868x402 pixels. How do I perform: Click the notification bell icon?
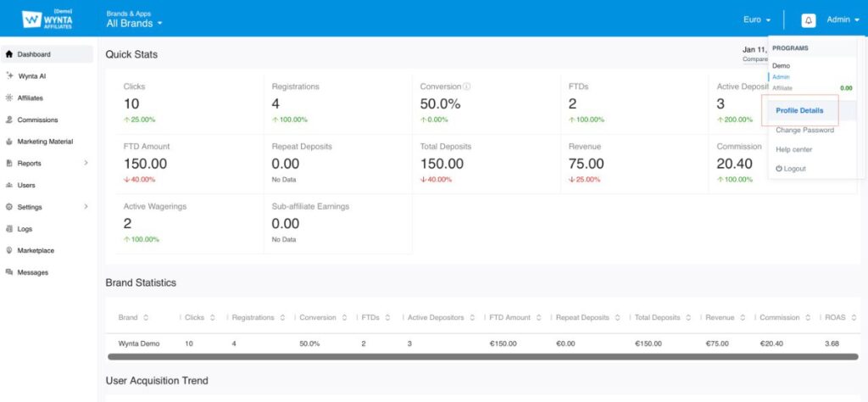(808, 20)
